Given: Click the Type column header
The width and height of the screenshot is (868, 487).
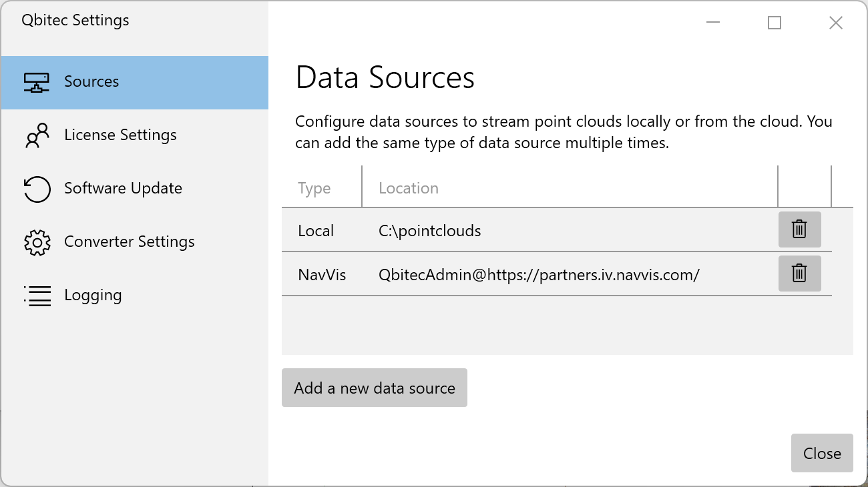Looking at the screenshot, I should [314, 189].
